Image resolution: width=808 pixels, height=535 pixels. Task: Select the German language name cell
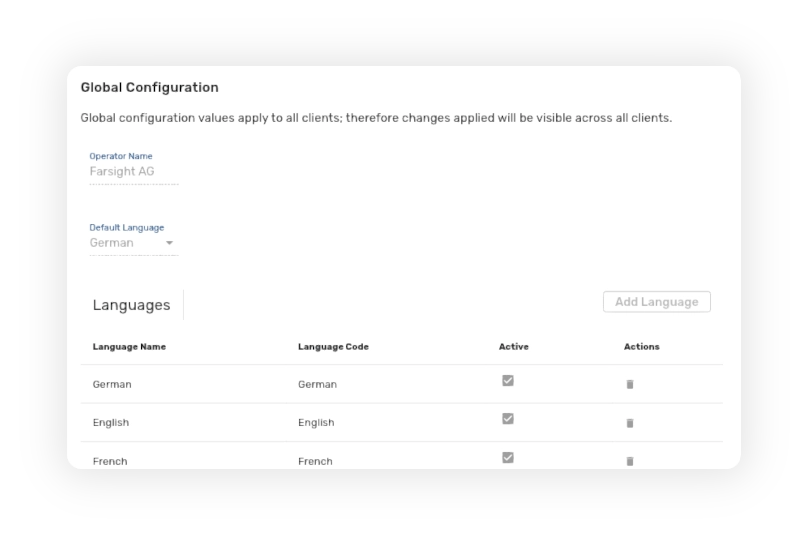click(x=112, y=384)
